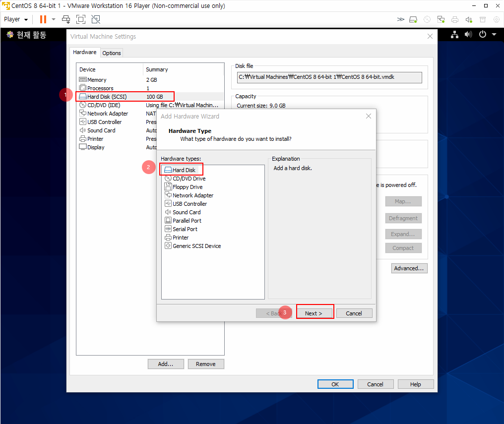Click the printer device status icon

click(455, 20)
